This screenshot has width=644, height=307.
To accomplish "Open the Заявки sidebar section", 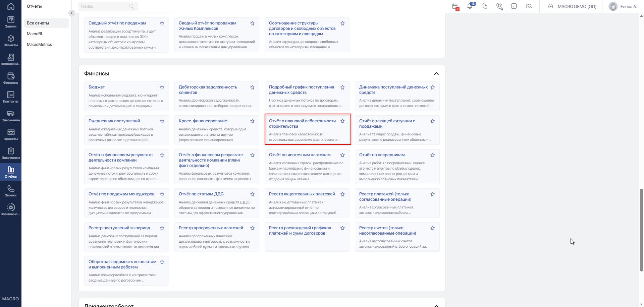I will pyautogui.click(x=11, y=22).
